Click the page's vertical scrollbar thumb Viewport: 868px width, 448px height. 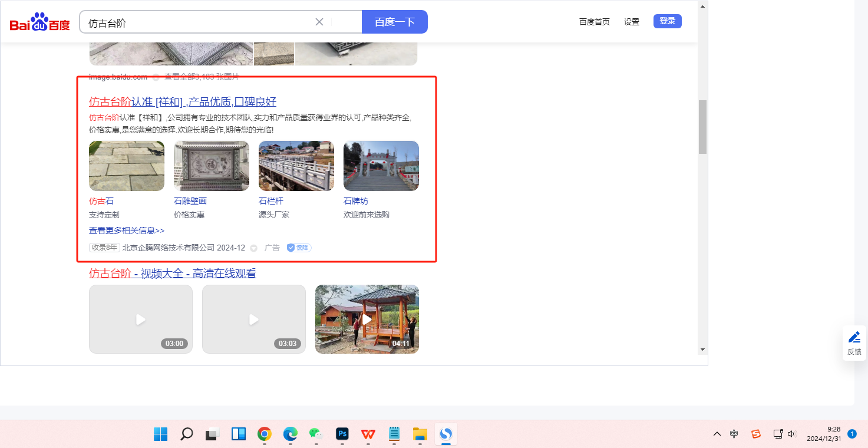pyautogui.click(x=702, y=127)
